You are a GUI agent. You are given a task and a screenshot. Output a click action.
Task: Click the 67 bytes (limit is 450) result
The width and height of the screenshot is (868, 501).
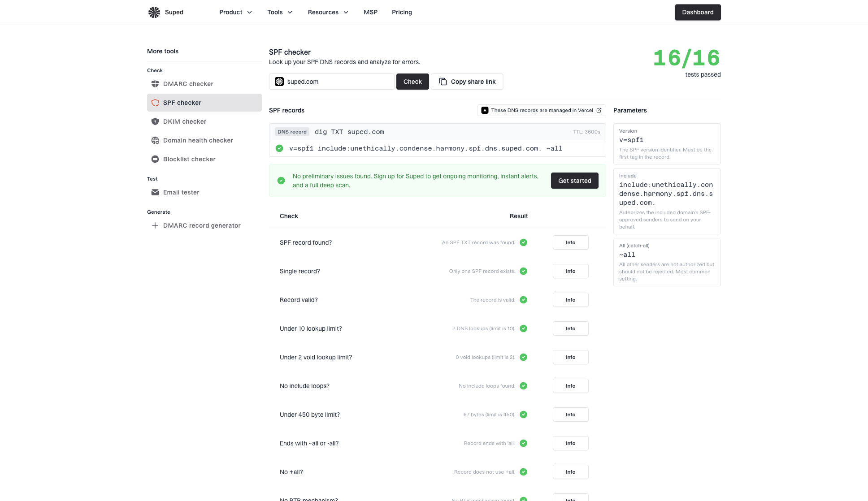point(489,415)
